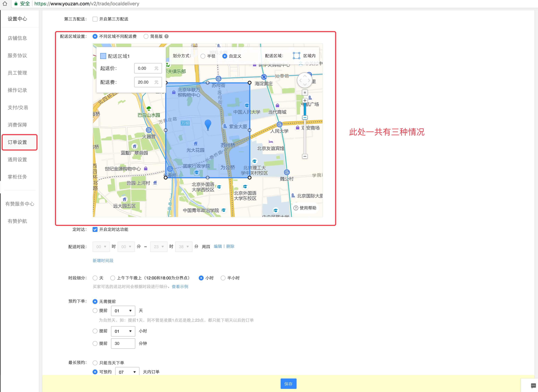Click the 人民大学 subway station icon
The image size is (538, 392).
tap(279, 125)
